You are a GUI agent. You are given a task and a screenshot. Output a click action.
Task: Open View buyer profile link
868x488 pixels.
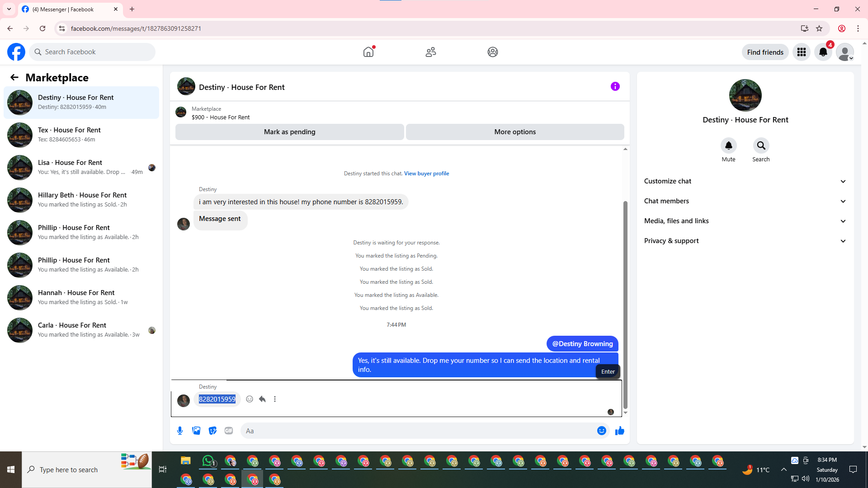[x=426, y=174]
